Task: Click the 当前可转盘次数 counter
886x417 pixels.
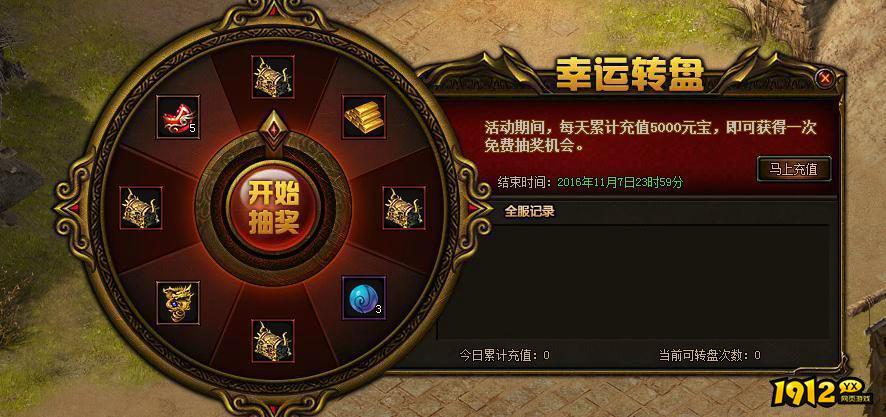Action: (710, 355)
